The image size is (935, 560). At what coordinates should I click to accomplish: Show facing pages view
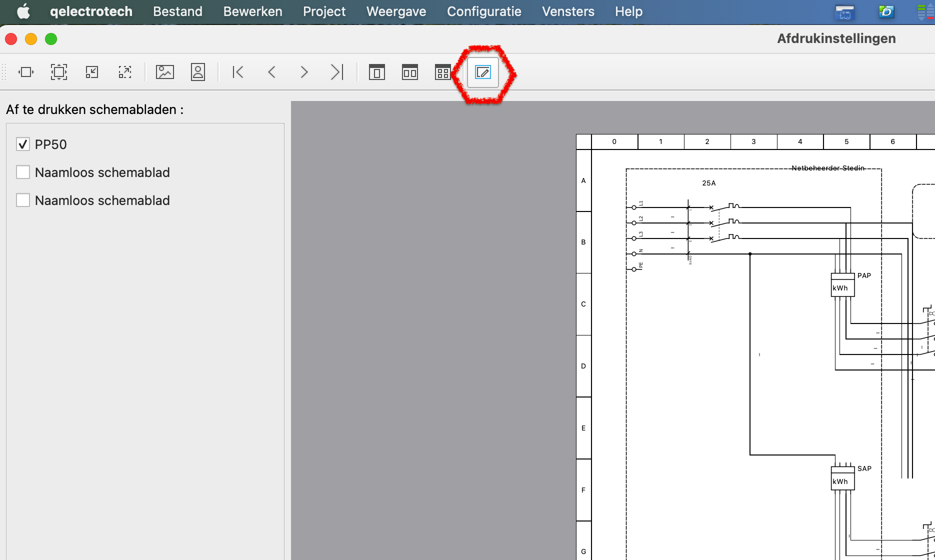coord(410,72)
